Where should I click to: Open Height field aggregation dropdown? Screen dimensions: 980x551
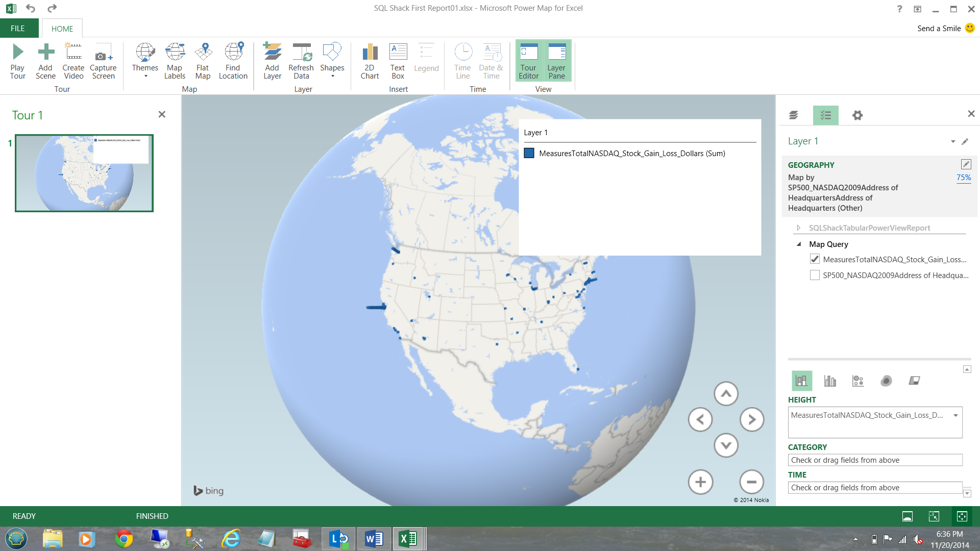(x=955, y=415)
